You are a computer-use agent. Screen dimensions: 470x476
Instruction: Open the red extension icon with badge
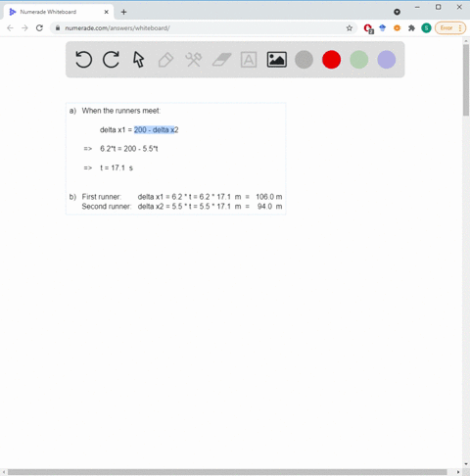coord(368,28)
